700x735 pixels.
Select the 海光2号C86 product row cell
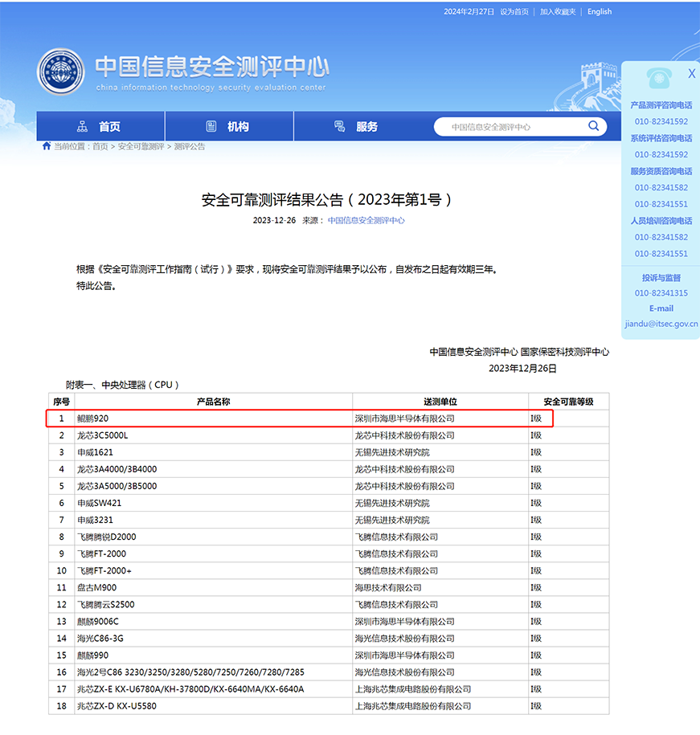coord(213,672)
